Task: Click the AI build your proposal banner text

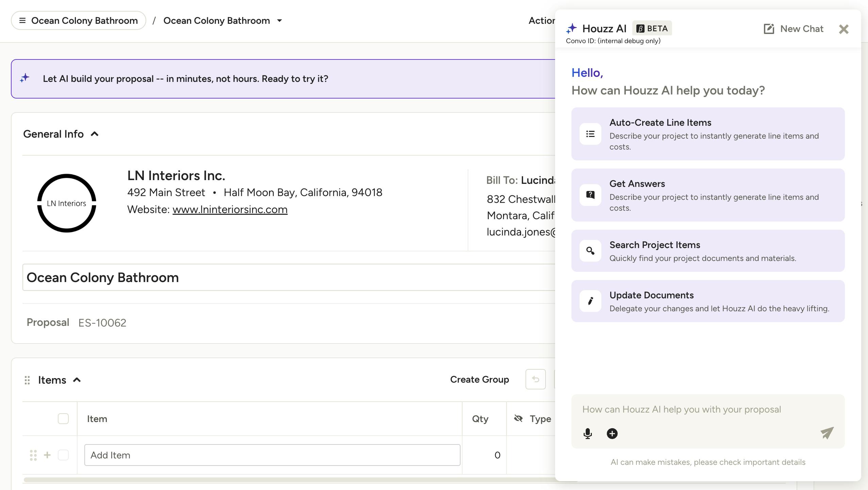Action: 185,79
